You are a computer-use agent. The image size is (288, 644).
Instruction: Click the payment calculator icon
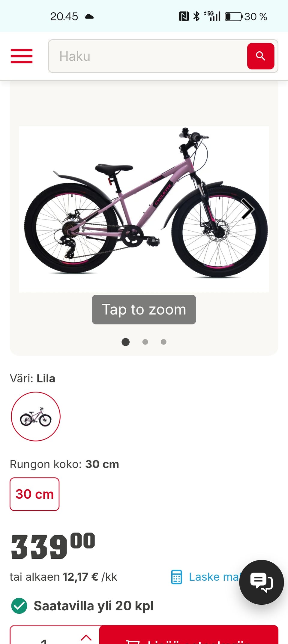176,577
